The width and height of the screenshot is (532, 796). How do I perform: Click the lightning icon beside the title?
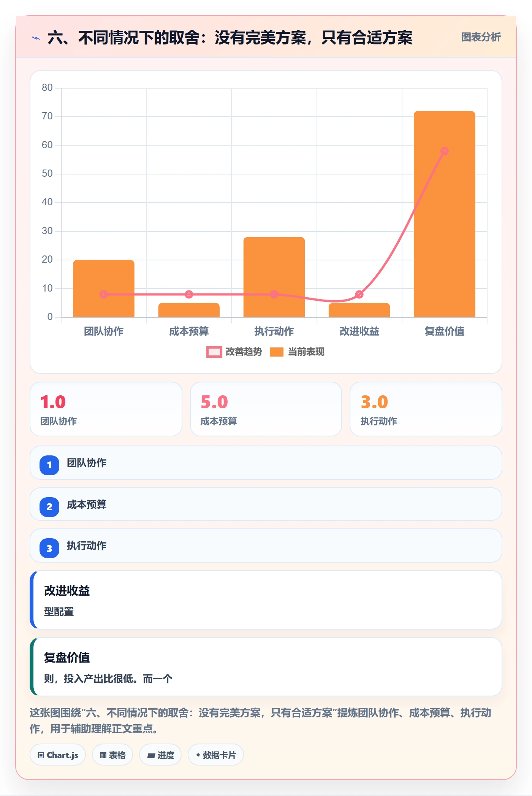36,38
